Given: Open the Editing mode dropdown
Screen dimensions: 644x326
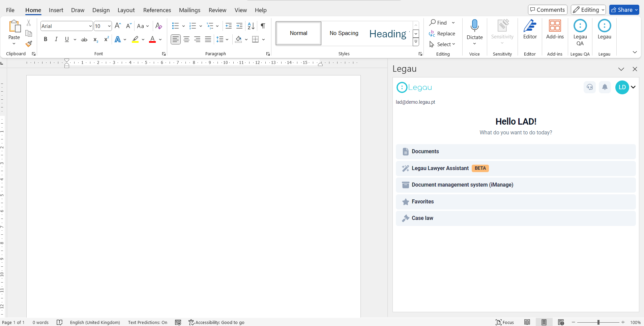Looking at the screenshot, I should point(588,10).
